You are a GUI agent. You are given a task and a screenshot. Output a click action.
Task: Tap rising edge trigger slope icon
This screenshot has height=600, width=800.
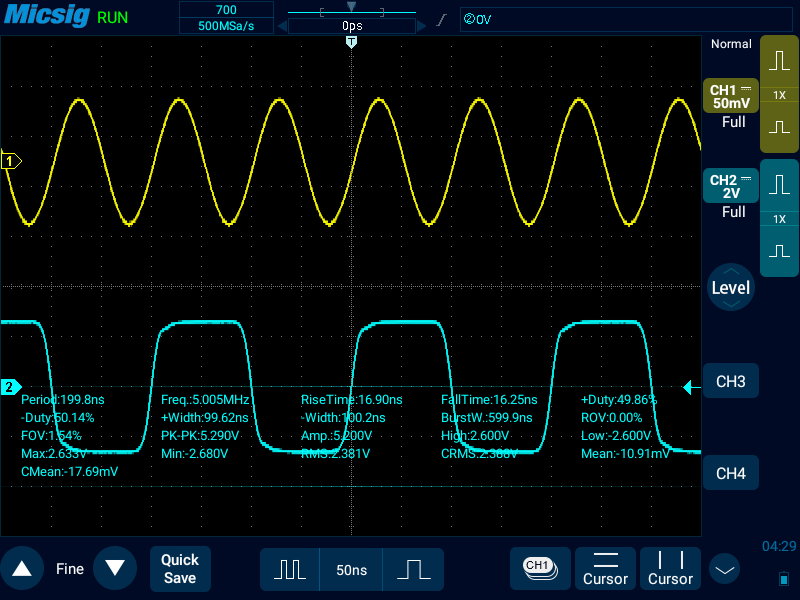click(442, 20)
